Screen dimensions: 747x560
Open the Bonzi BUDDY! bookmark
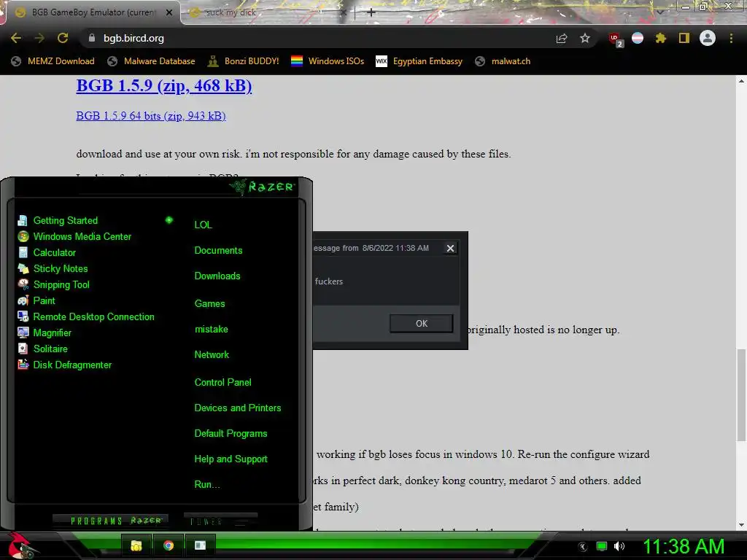[244, 61]
